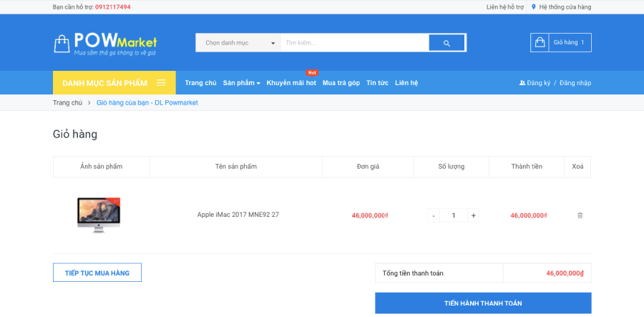This screenshot has width=644, height=317.
Task: Open Tin tức menu item
Action: point(377,83)
